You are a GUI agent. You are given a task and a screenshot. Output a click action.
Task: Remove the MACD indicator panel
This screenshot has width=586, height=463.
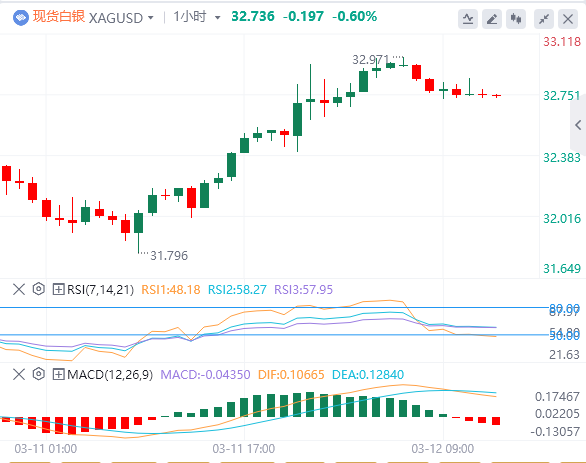point(19,374)
